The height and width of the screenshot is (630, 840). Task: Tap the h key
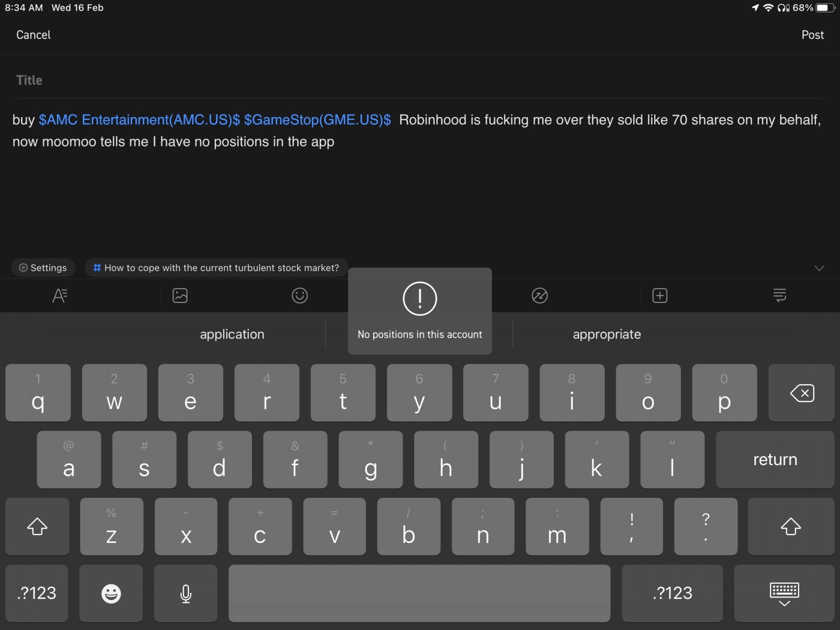coord(446,459)
